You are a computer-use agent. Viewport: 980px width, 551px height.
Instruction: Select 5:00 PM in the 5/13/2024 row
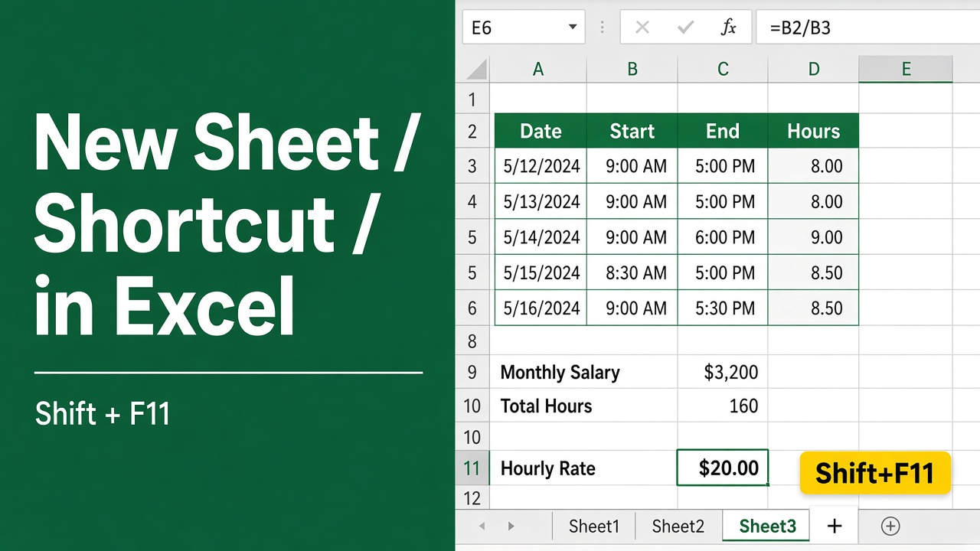click(x=723, y=202)
